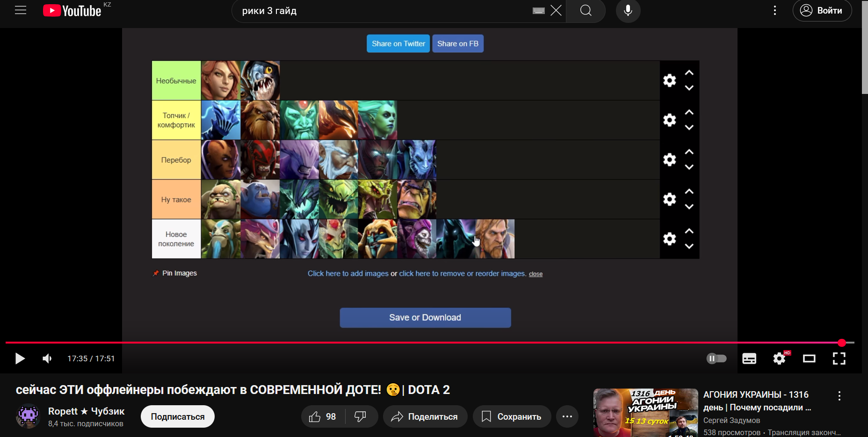Search with voice microphone icon
The height and width of the screenshot is (437, 868).
(x=628, y=10)
